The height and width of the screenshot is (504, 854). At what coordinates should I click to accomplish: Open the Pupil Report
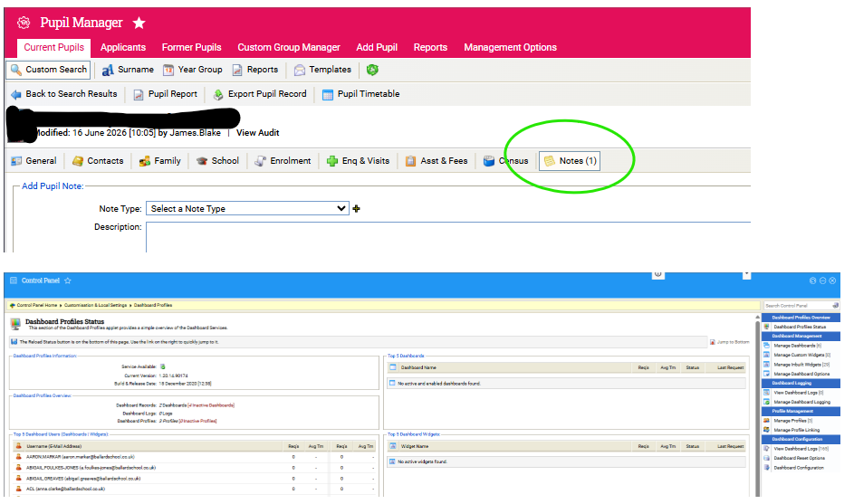click(166, 94)
